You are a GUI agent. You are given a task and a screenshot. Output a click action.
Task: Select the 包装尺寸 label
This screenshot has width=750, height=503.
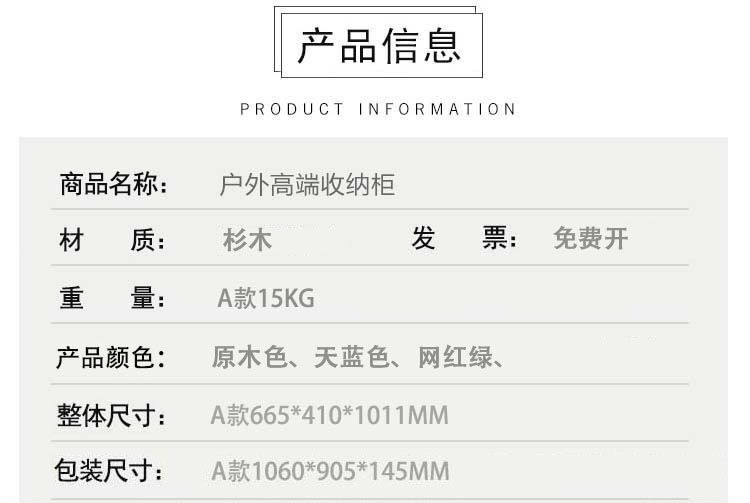pyautogui.click(x=111, y=471)
